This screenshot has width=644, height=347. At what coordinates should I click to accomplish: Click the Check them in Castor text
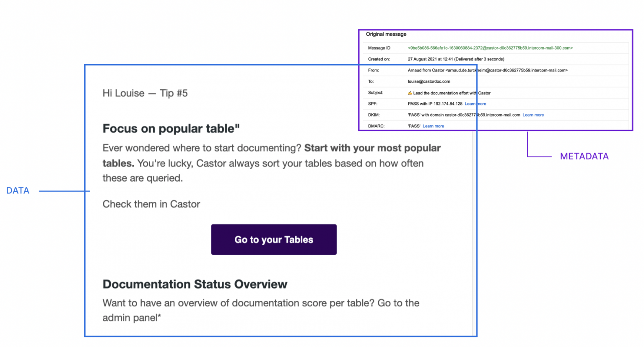tap(151, 204)
